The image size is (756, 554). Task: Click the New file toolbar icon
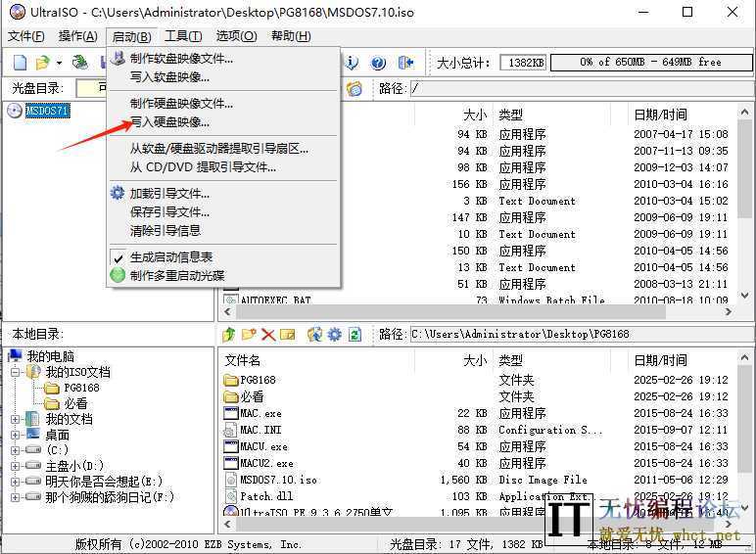tap(20, 63)
